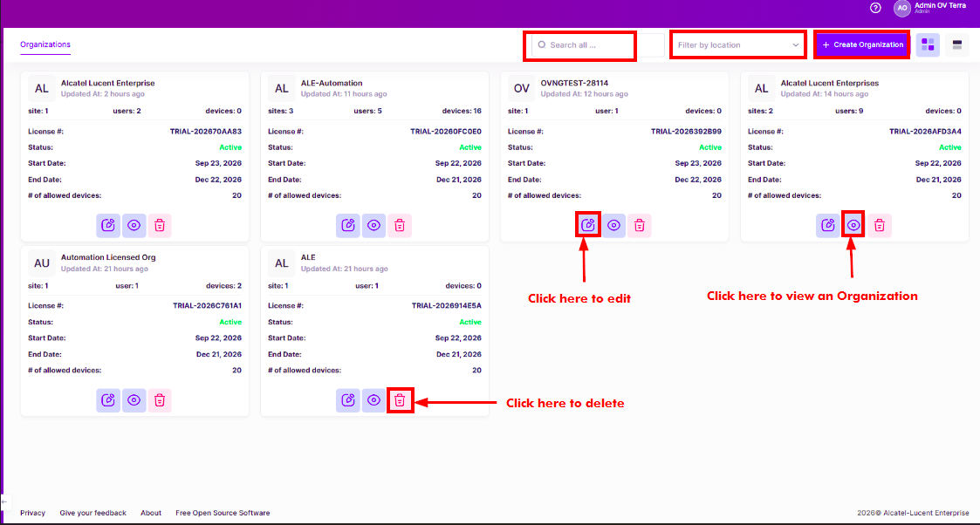This screenshot has height=525, width=980.
Task: Click the Admin OV Terra username text
Action: 940,5
